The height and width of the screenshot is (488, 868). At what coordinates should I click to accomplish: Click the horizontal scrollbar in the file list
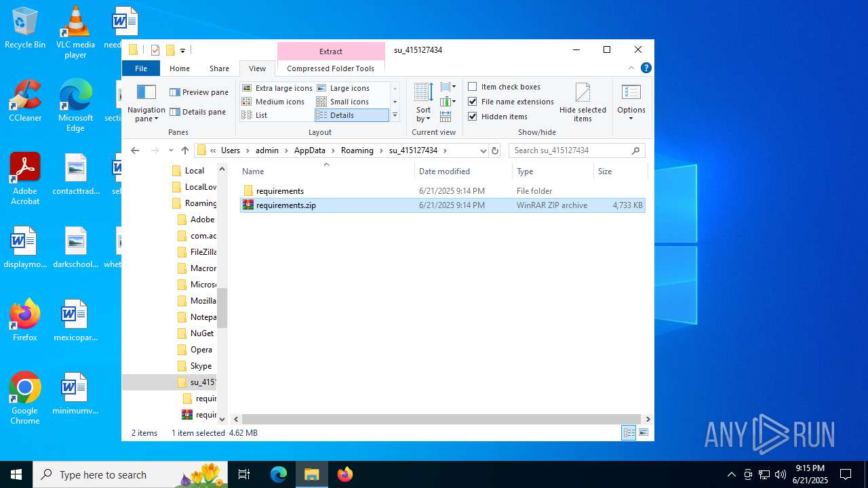(441, 420)
